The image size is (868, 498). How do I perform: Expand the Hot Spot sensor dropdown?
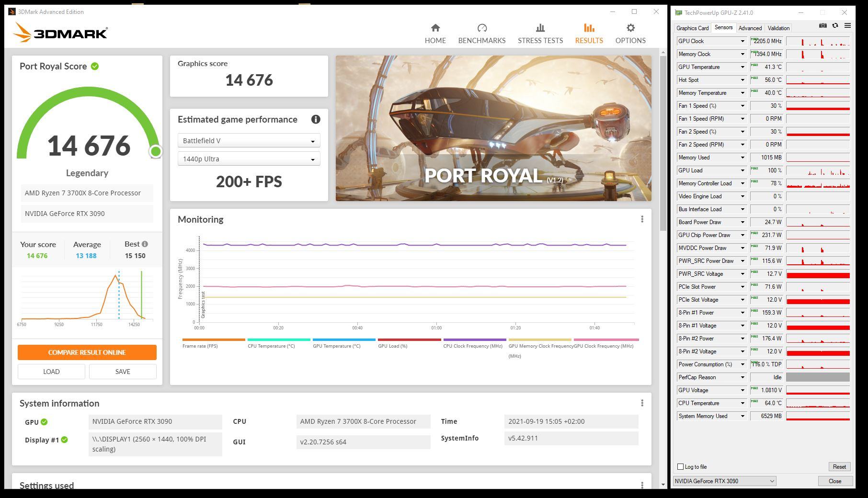[742, 80]
